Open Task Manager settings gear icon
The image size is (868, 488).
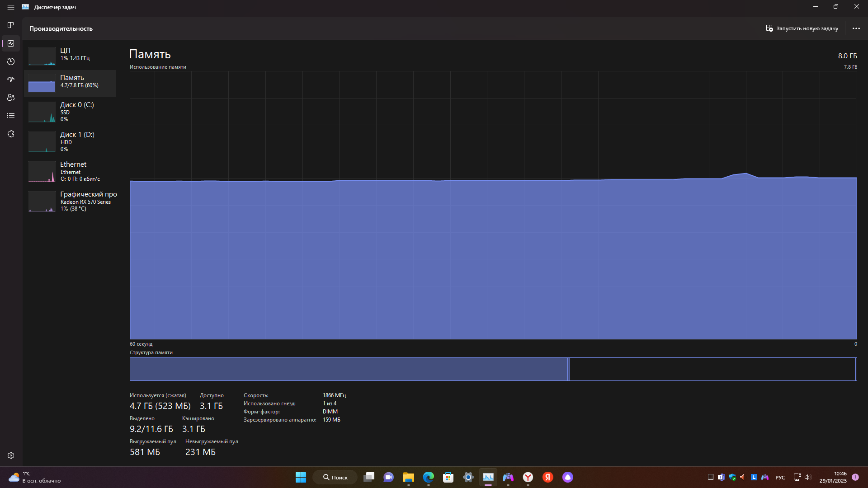(x=11, y=455)
